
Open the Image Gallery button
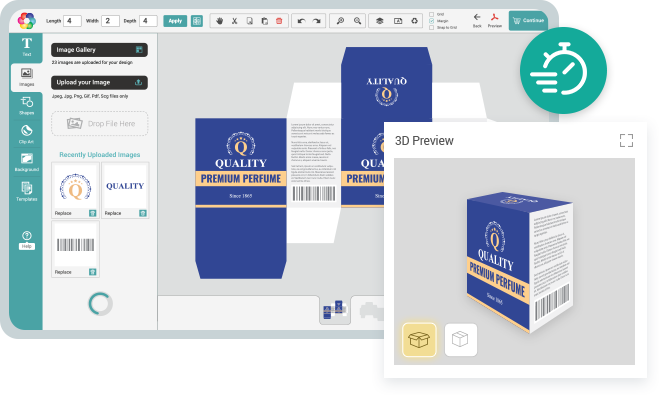click(99, 50)
